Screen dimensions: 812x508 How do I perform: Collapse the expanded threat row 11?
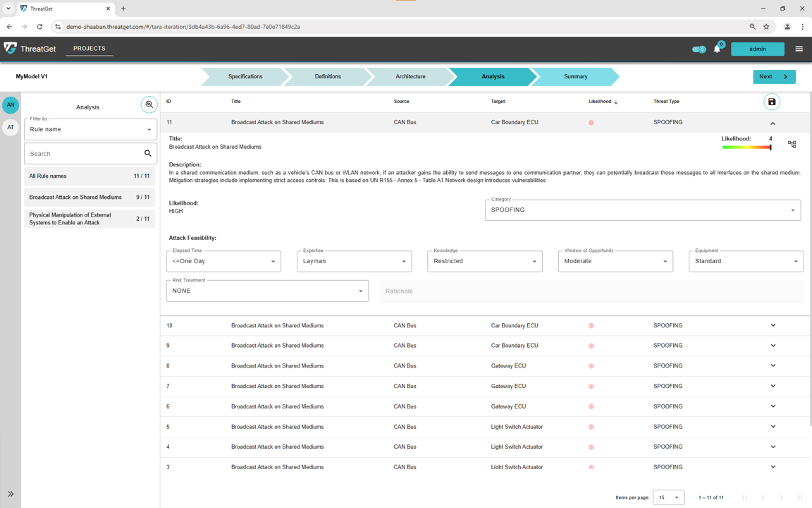[x=773, y=123]
